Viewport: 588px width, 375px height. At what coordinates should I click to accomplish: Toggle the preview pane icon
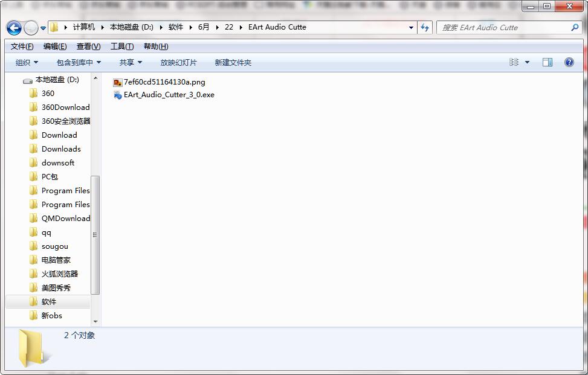tap(547, 62)
